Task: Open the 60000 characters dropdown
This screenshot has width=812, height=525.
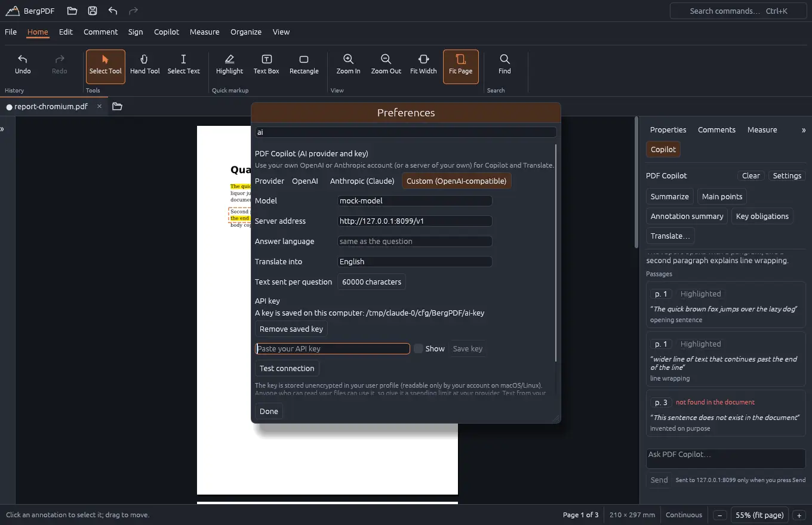Action: [371, 282]
